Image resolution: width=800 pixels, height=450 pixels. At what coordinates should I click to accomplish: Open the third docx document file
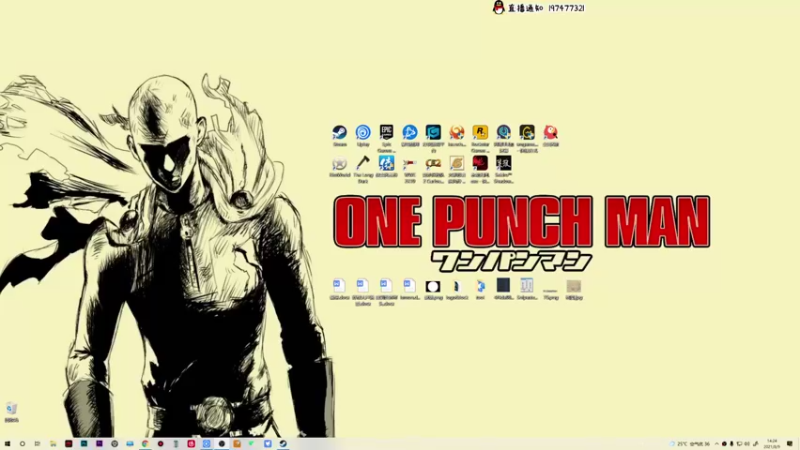point(386,291)
